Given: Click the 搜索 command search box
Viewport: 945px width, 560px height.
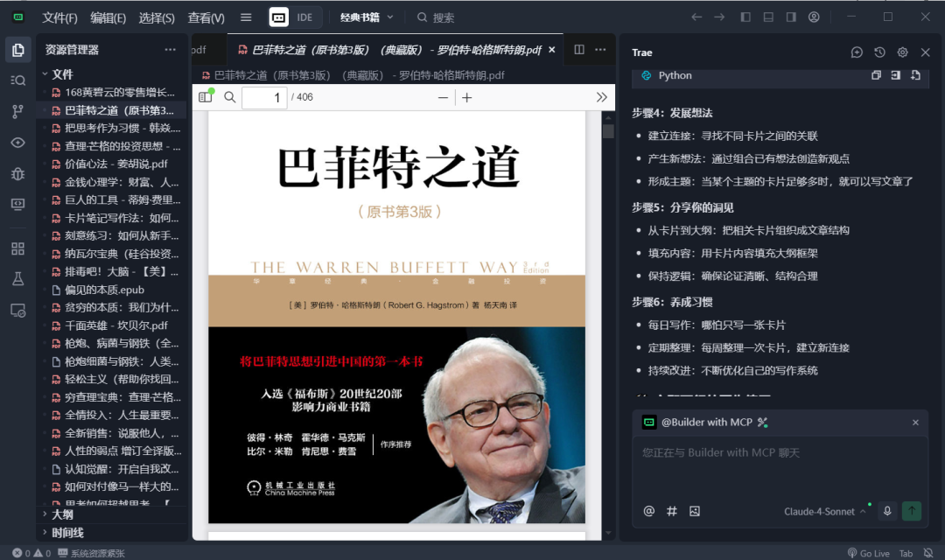Looking at the screenshot, I should (x=435, y=17).
